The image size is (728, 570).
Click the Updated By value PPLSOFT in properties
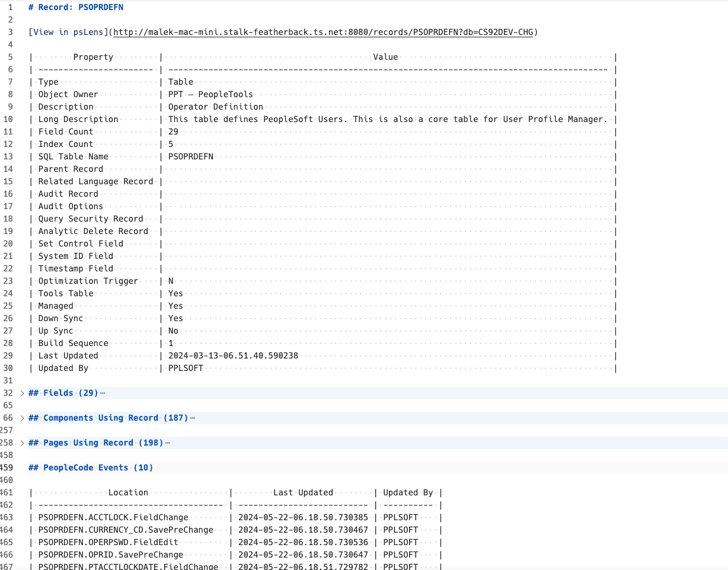pyautogui.click(x=186, y=368)
